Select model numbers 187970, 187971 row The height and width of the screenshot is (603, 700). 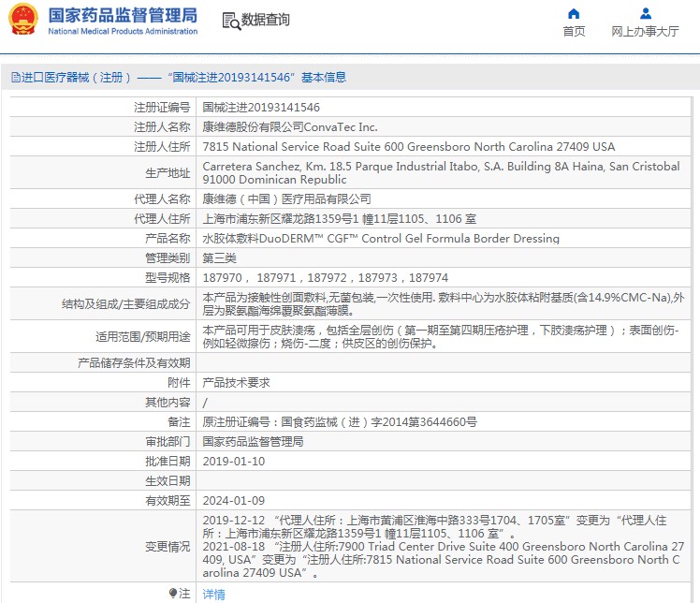(325, 278)
